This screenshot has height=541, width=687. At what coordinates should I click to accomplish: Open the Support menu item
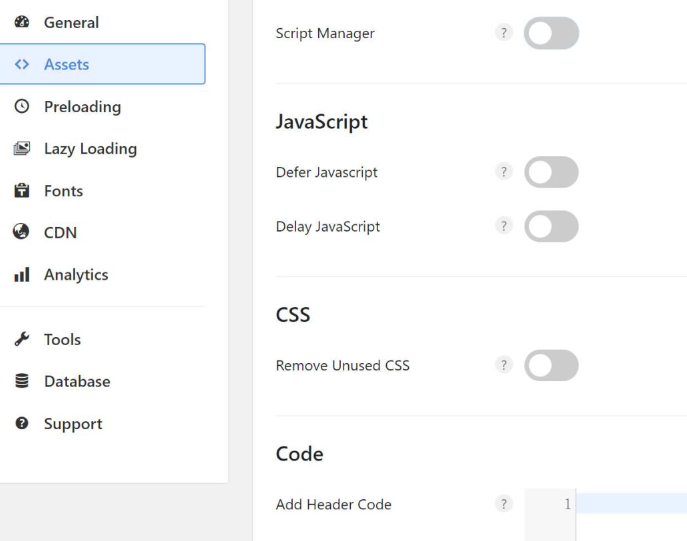(73, 424)
